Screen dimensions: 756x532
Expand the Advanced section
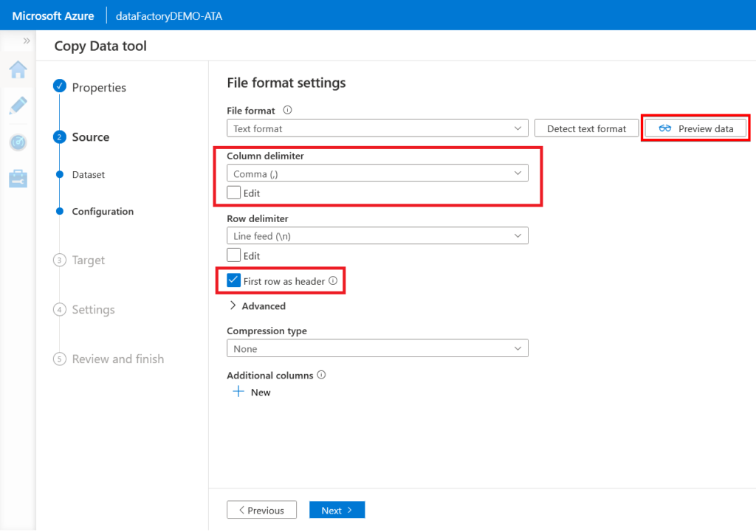coord(257,305)
